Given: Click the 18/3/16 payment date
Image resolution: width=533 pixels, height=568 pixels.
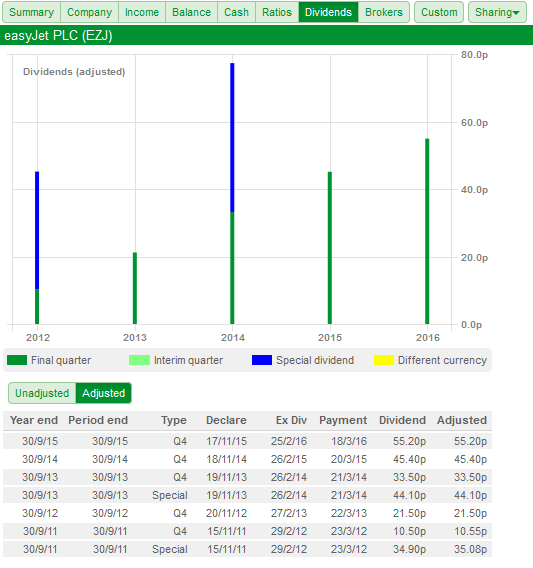Looking at the screenshot, I should (x=349, y=441).
